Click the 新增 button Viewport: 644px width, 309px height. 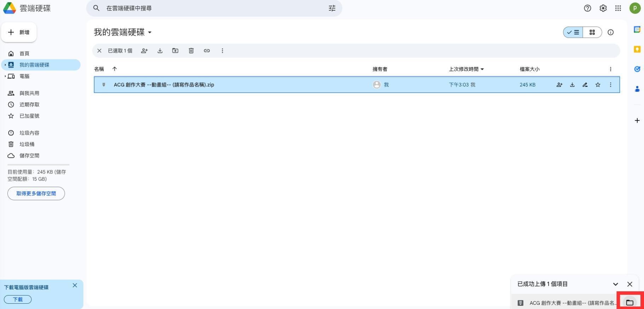(19, 32)
